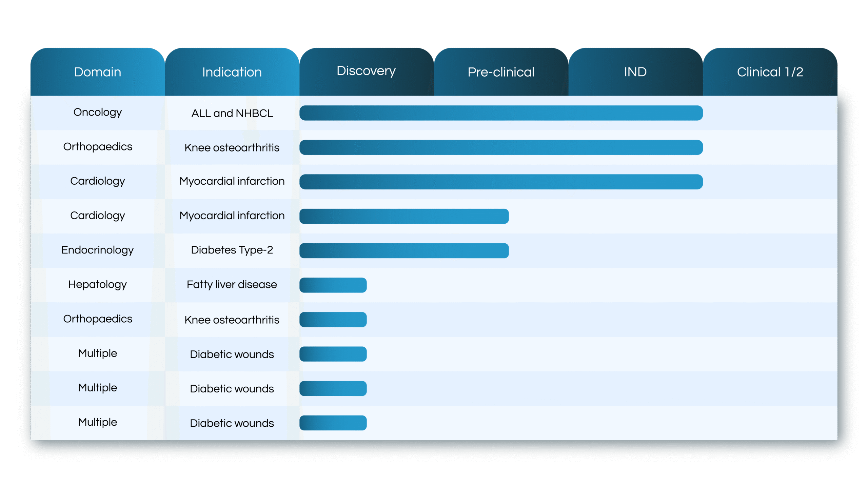Click the Diabetes Type-2 progress bar

(x=404, y=251)
